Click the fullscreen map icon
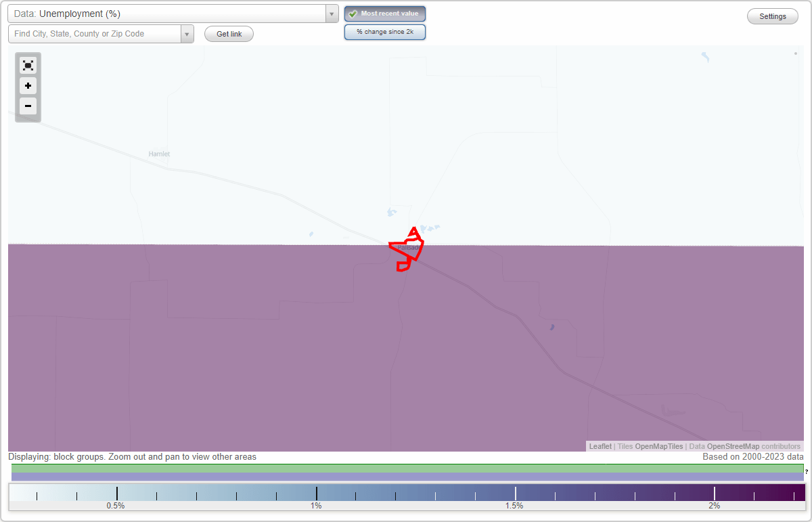 (x=28, y=66)
